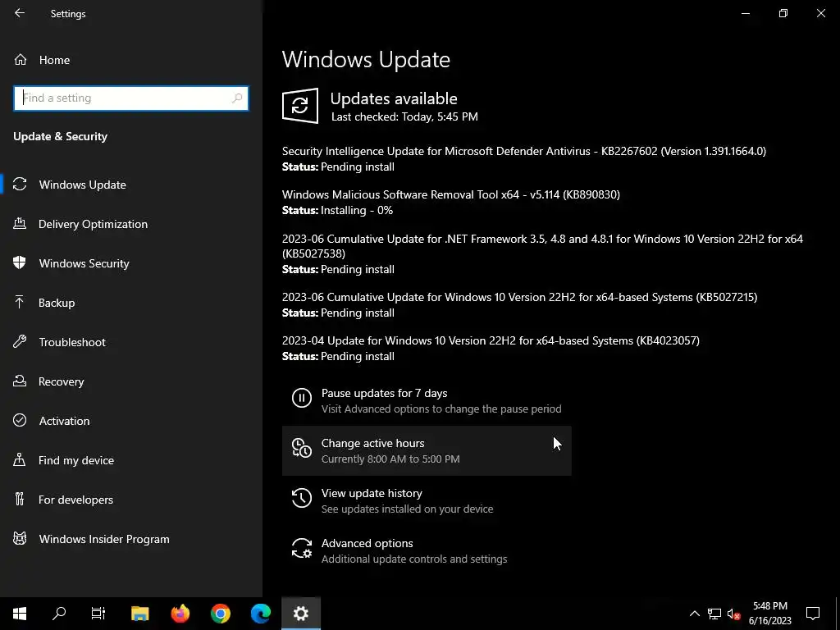Select Windows Update in the sidebar
Viewport: 840px width, 630px height.
tap(131, 185)
